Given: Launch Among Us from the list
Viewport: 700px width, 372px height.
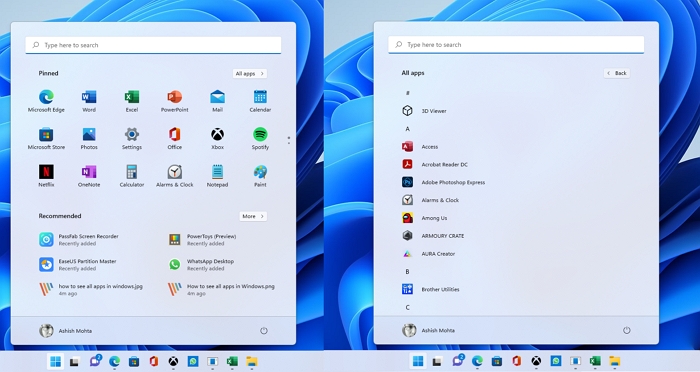Looking at the screenshot, I should coord(425,218).
